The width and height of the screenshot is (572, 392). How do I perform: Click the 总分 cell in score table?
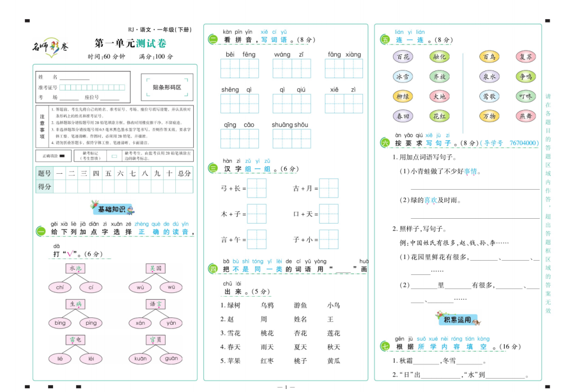(184, 173)
